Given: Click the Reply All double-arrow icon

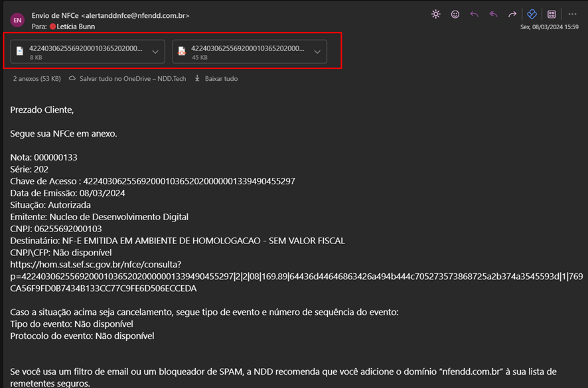Looking at the screenshot, I should (x=493, y=14).
